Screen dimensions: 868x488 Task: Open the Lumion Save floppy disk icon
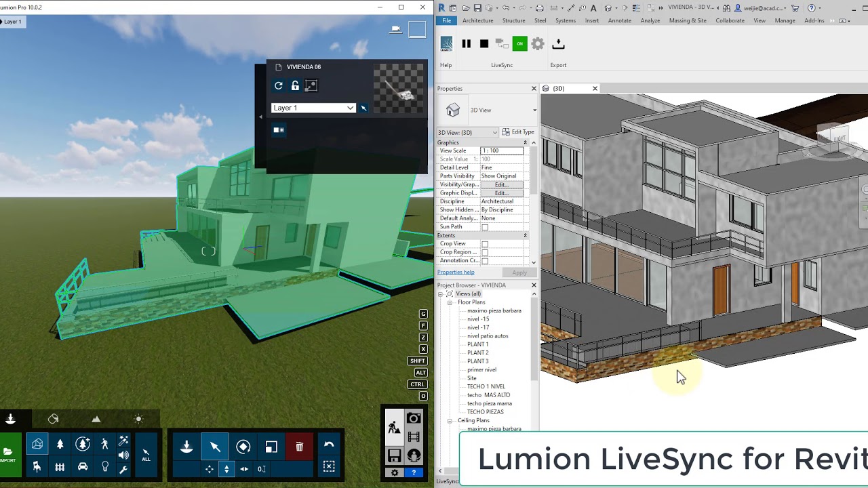tap(395, 455)
